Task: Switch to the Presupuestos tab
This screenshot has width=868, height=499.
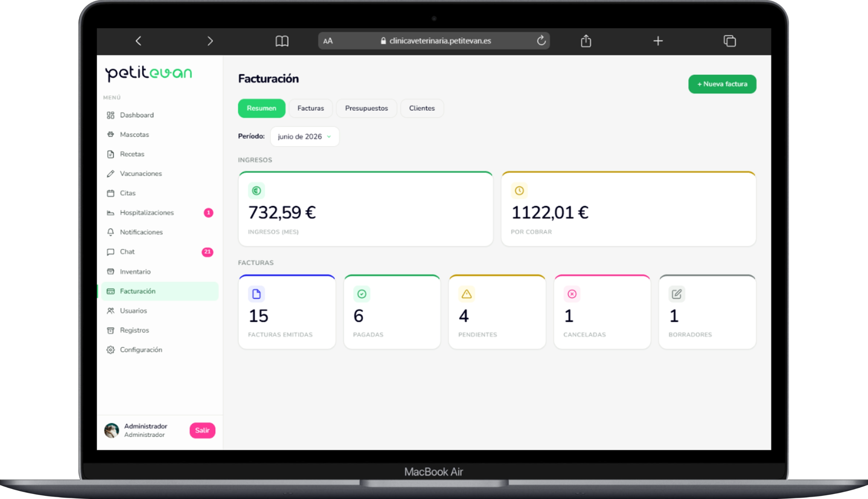Action: pyautogui.click(x=366, y=108)
